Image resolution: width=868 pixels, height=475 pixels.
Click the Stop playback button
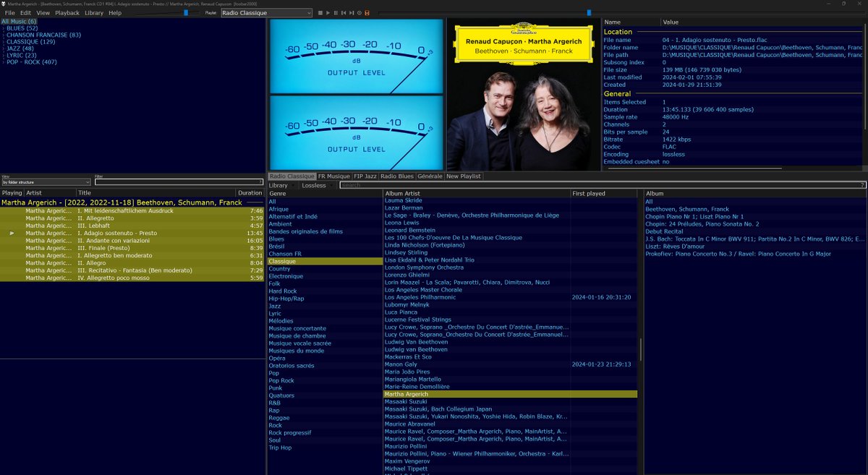pyautogui.click(x=320, y=13)
